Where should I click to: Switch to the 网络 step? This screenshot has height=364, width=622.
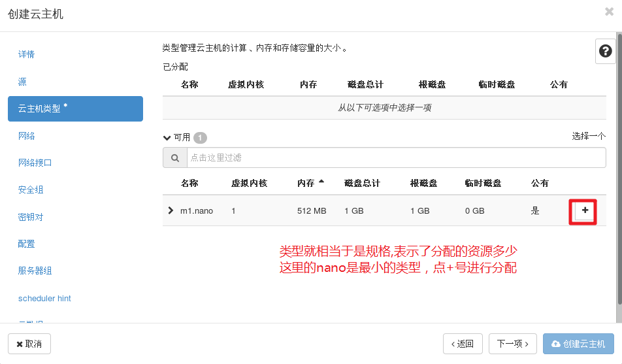coord(27,136)
